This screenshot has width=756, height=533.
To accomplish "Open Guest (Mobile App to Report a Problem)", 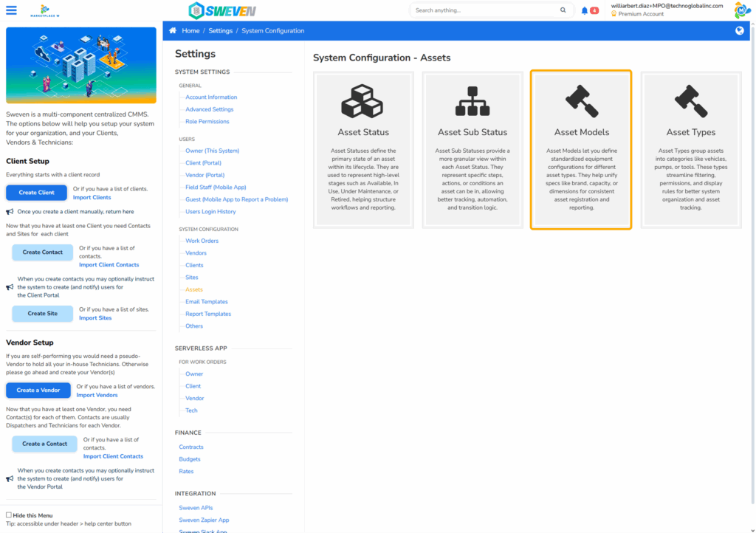I will tap(237, 199).
